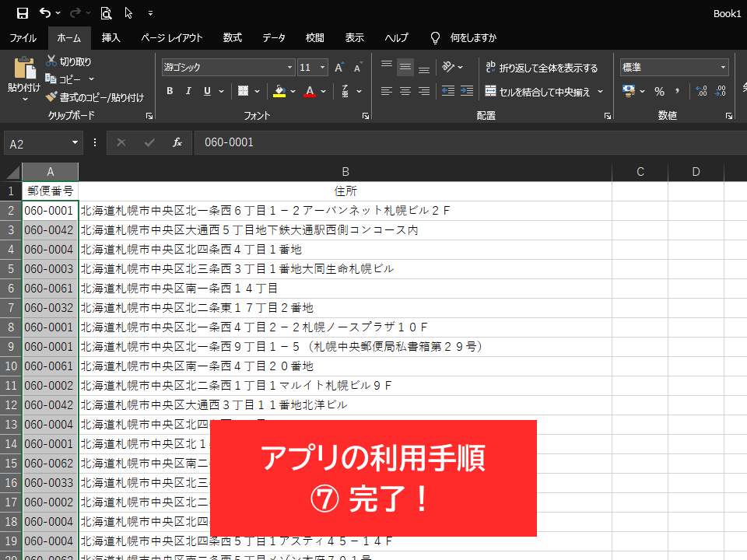
Task: Open the ファイル tab
Action: click(x=23, y=37)
